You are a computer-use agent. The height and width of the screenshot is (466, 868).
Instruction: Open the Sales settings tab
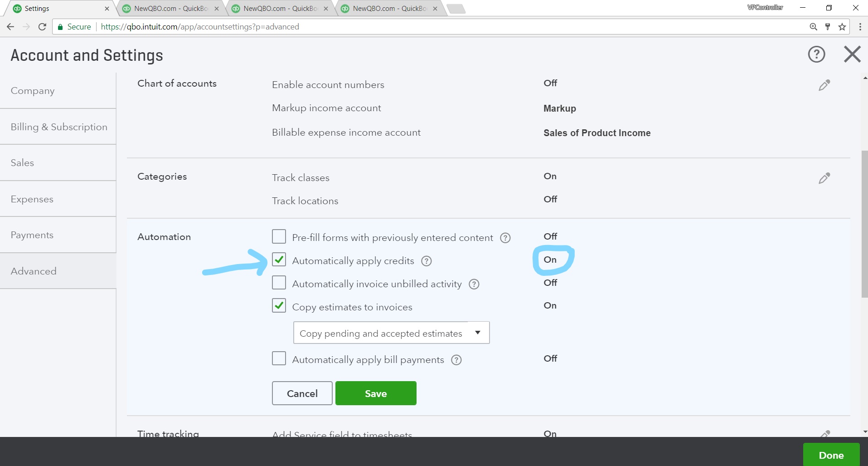22,163
